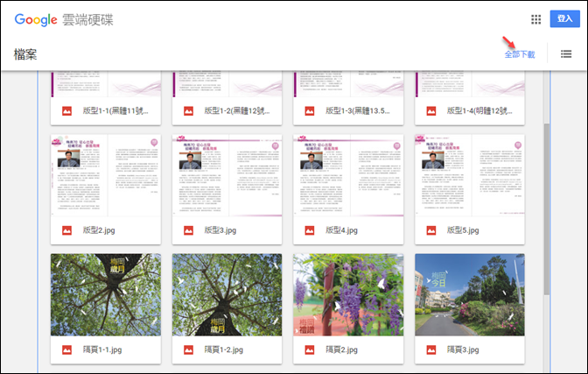588x374 pixels.
Task: Click image icon beside 隔頁1-1.jpg
Action: (x=66, y=350)
